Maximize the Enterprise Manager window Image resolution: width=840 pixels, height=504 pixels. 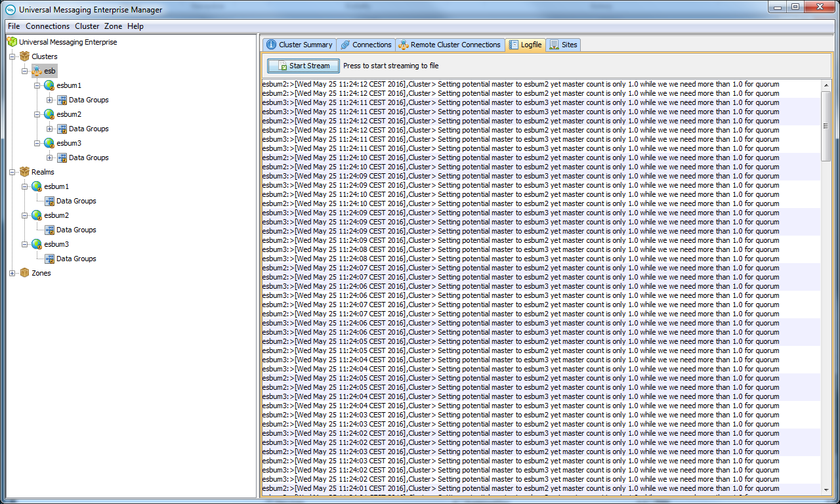point(795,7)
